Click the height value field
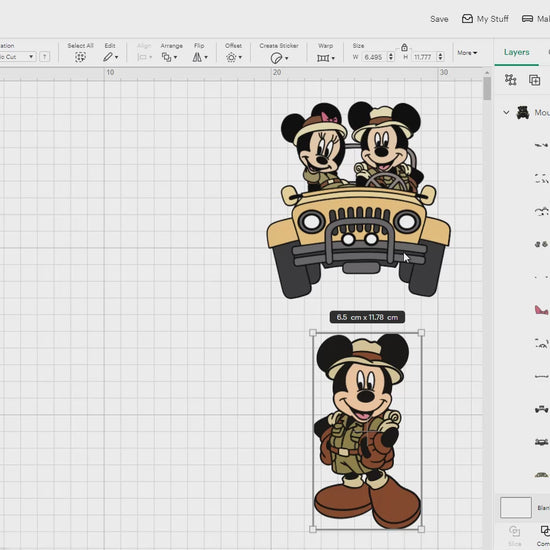 pyautogui.click(x=423, y=57)
